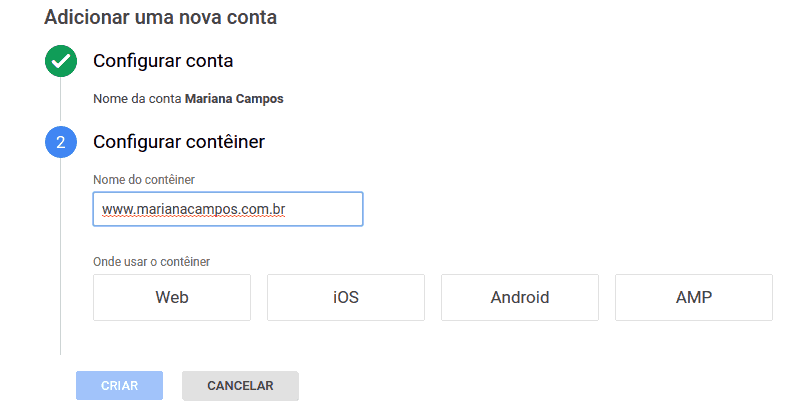
Task: Click the Nome do contêiner label
Action: 143,179
